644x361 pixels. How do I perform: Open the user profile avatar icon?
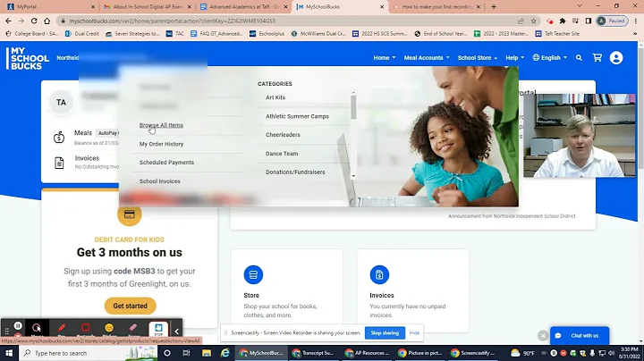[x=616, y=58]
